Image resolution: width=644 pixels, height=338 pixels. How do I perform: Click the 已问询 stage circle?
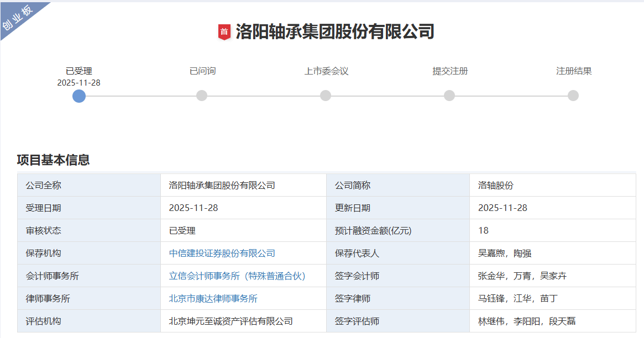click(201, 97)
